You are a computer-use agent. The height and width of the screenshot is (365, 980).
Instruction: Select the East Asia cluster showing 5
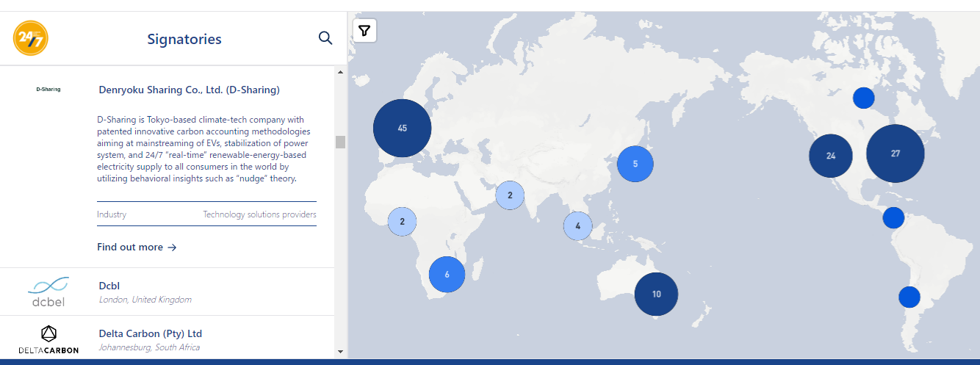tap(635, 164)
